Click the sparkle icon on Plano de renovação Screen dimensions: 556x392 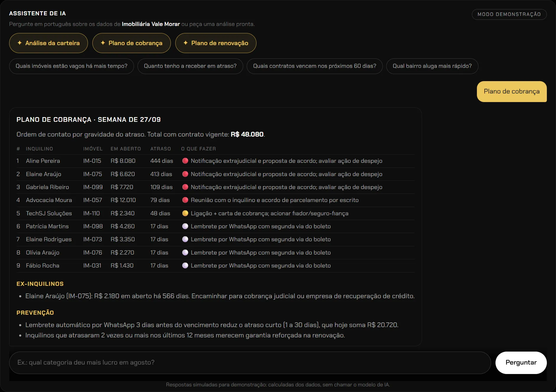[x=185, y=43]
